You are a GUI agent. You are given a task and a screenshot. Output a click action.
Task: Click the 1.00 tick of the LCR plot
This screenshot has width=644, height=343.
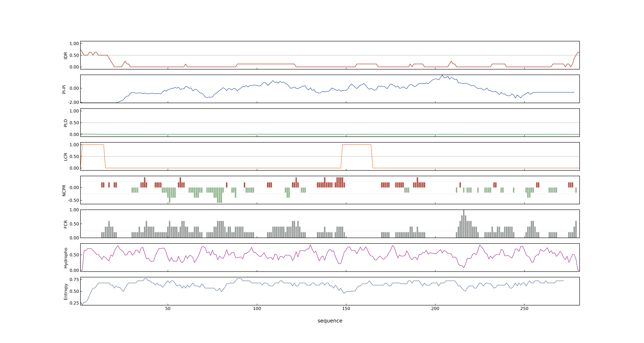coord(74,145)
